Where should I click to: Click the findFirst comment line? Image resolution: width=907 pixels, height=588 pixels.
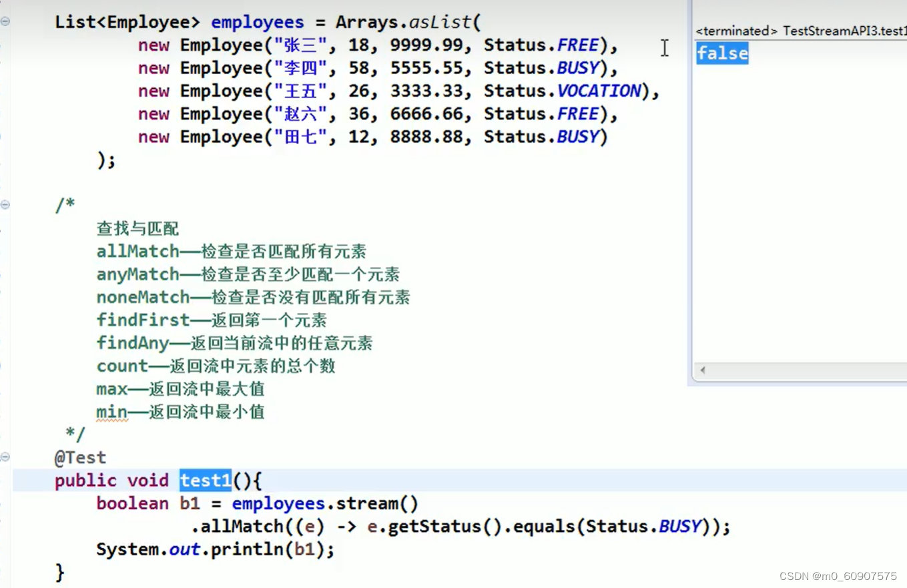212,320
